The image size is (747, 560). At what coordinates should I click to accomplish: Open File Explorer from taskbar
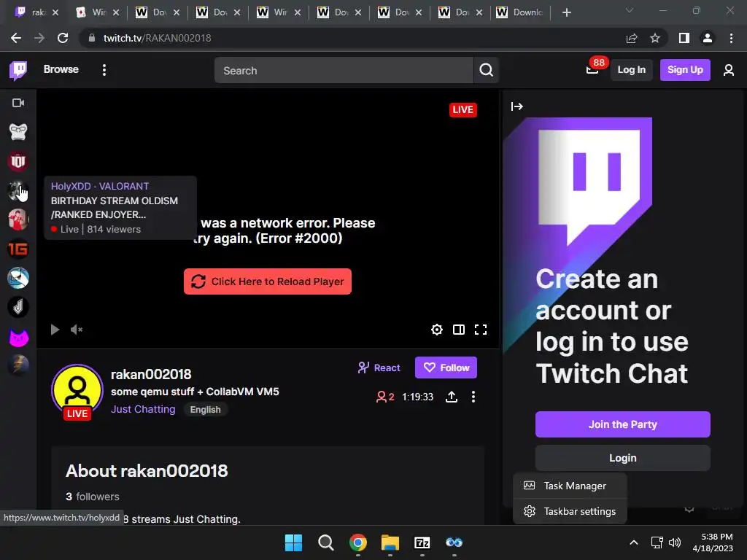click(390, 542)
